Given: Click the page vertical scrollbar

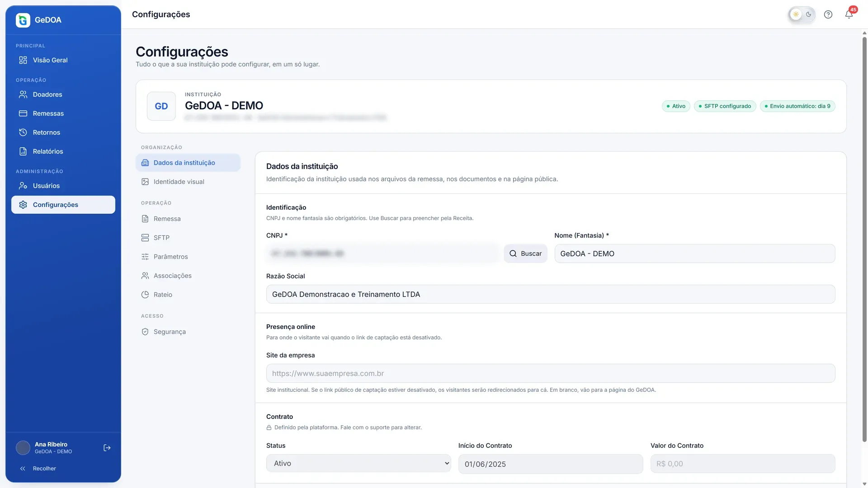Looking at the screenshot, I should click(x=864, y=239).
